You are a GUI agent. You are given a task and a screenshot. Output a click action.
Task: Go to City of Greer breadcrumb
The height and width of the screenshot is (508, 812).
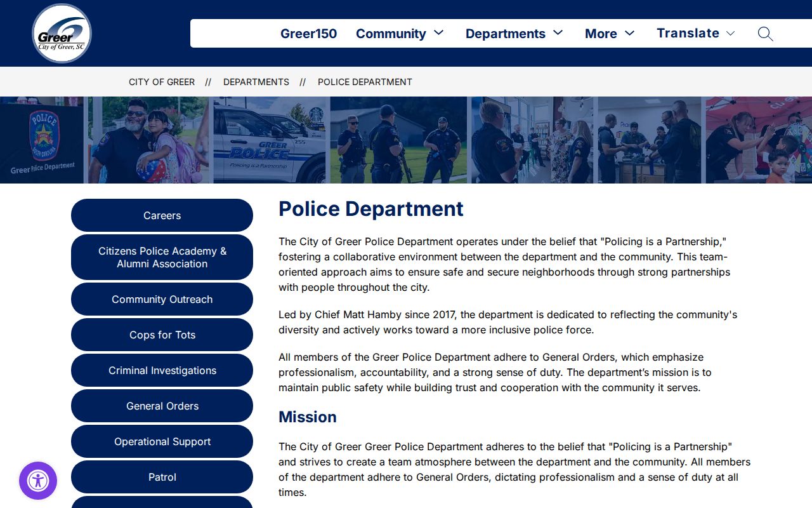(x=162, y=82)
